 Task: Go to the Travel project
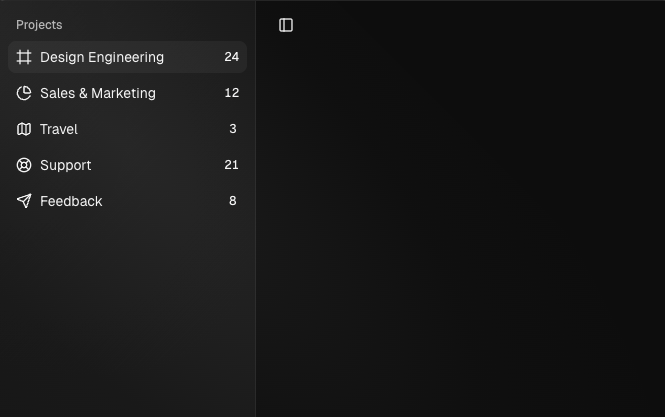pos(59,129)
